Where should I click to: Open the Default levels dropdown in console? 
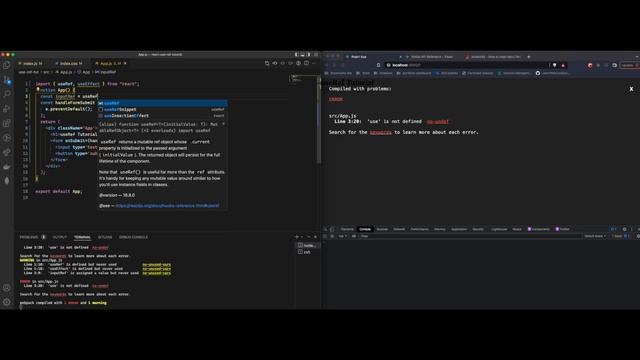point(595,236)
